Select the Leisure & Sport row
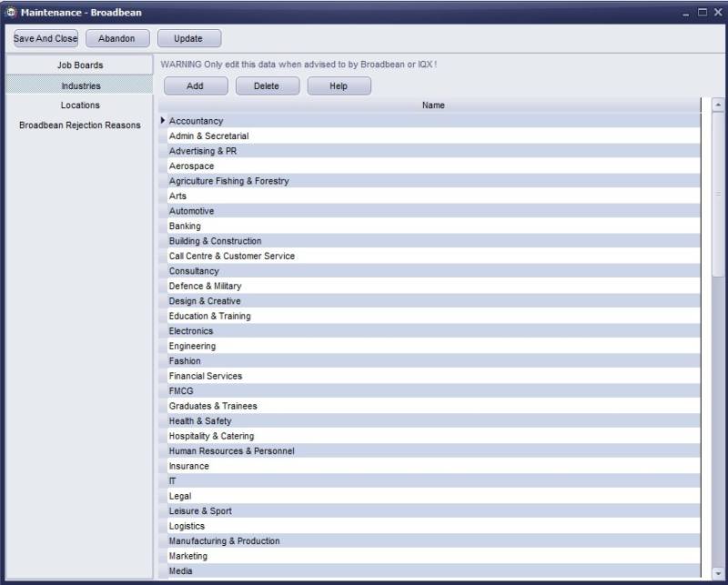The height and width of the screenshot is (585, 728). 434,511
